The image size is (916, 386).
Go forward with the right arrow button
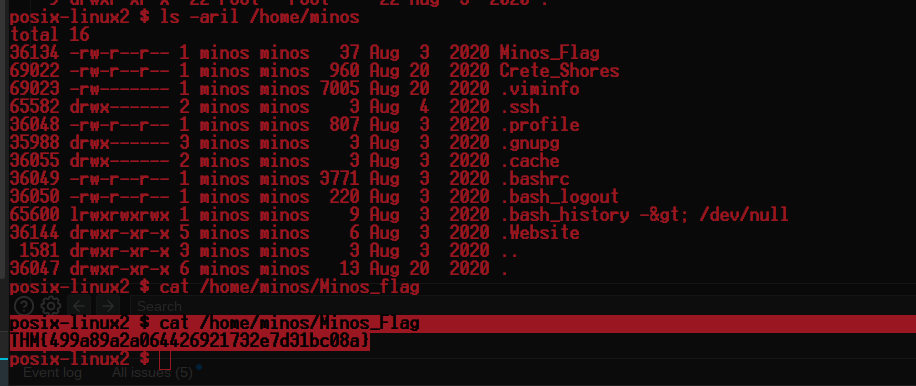point(108,306)
